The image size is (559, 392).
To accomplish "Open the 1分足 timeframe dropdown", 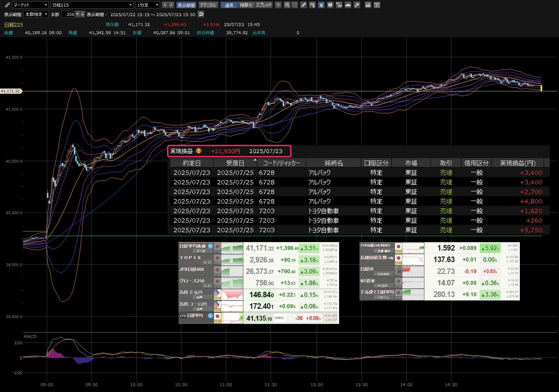I will pos(147,5).
